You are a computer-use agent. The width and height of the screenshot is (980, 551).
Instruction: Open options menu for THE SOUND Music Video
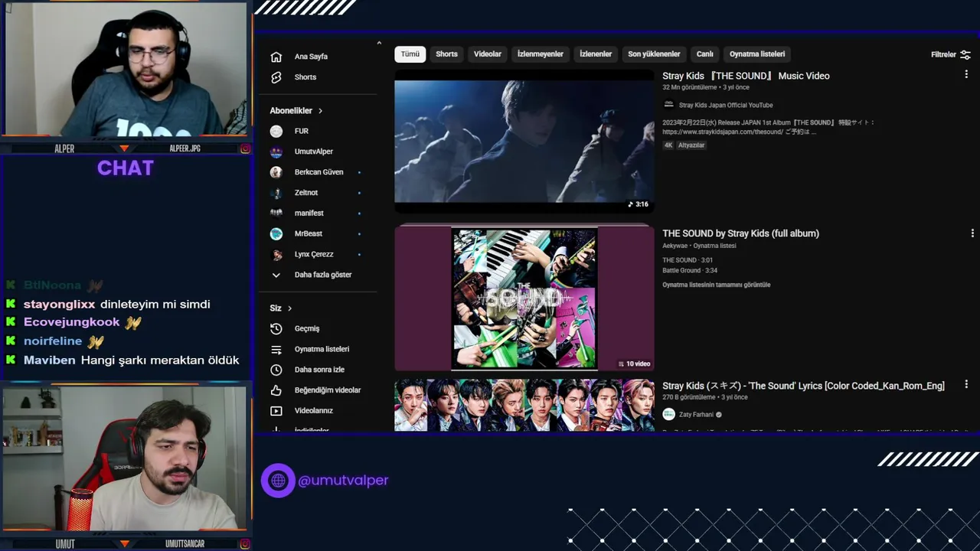[x=966, y=75]
